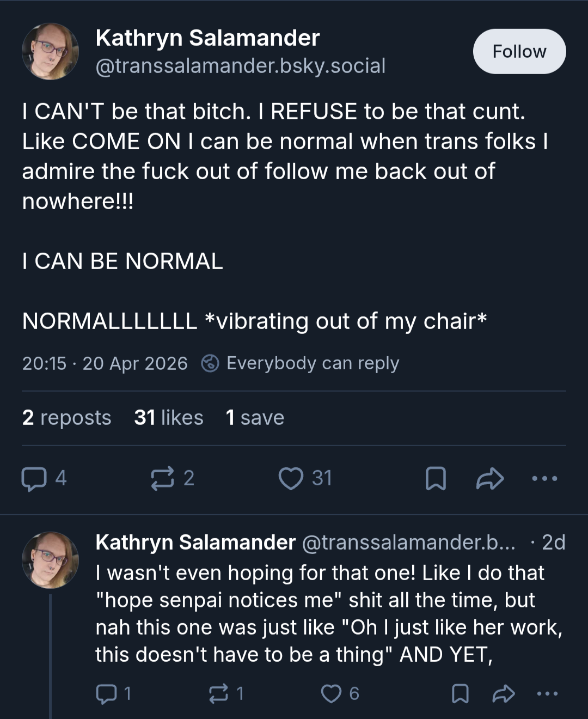Follow Kathryn Salamander's account
588x719 pixels.
(519, 51)
